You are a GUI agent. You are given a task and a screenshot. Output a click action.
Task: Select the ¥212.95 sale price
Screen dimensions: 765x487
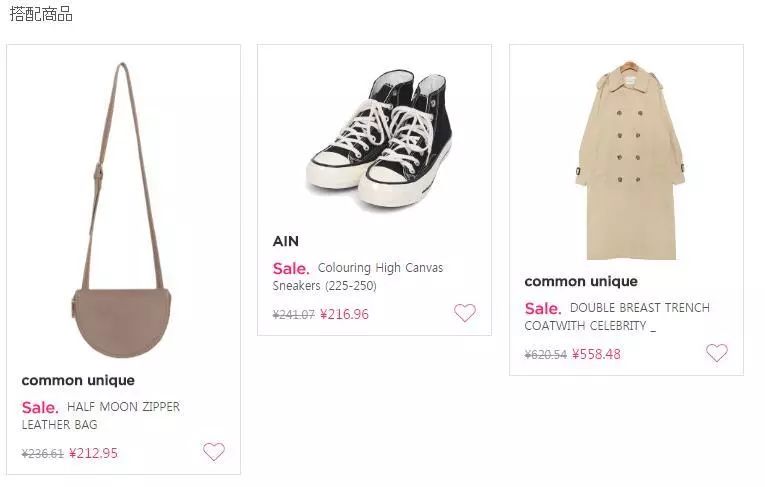[x=93, y=453]
